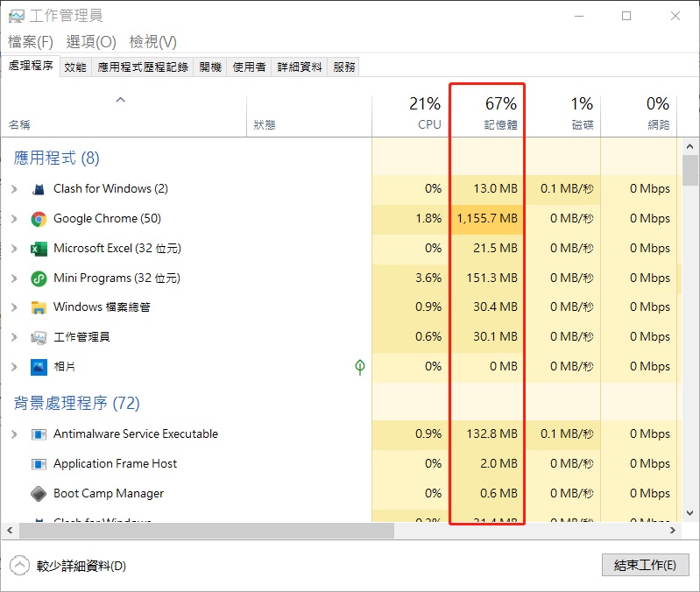700x592 pixels.
Task: Select the Mini Programs (32 位元) name
Action: [117, 278]
